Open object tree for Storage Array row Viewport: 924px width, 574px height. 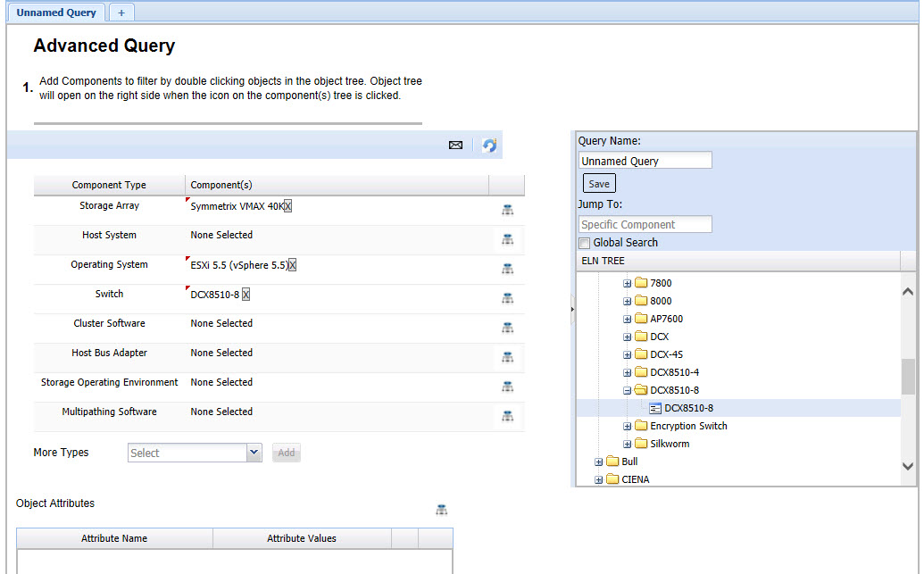[507, 210]
